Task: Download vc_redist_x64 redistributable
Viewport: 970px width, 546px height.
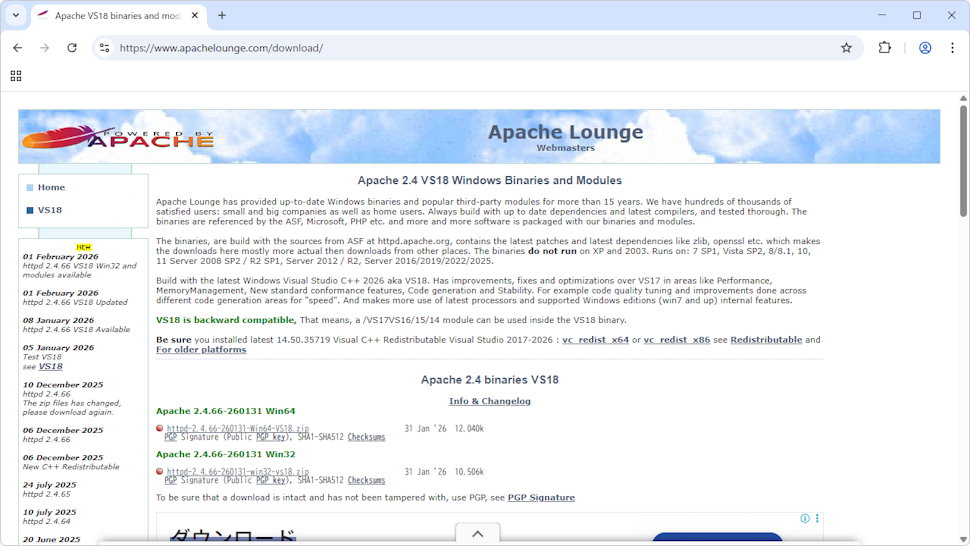Action: pos(595,339)
